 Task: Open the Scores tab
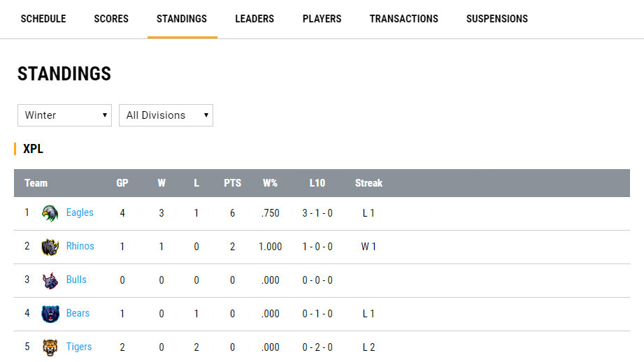point(111,19)
